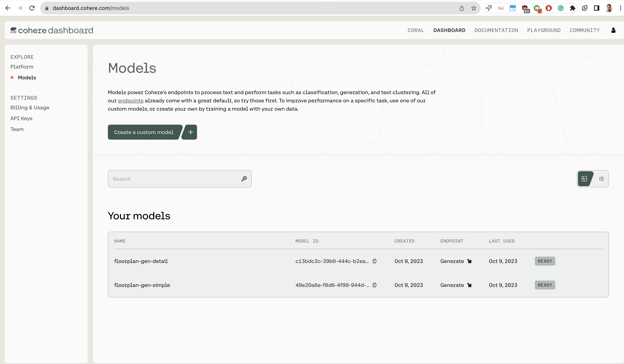The height and width of the screenshot is (364, 624).
Task: Open Generate endpoint icon for floorplan-gen-simple
Action: click(469, 285)
